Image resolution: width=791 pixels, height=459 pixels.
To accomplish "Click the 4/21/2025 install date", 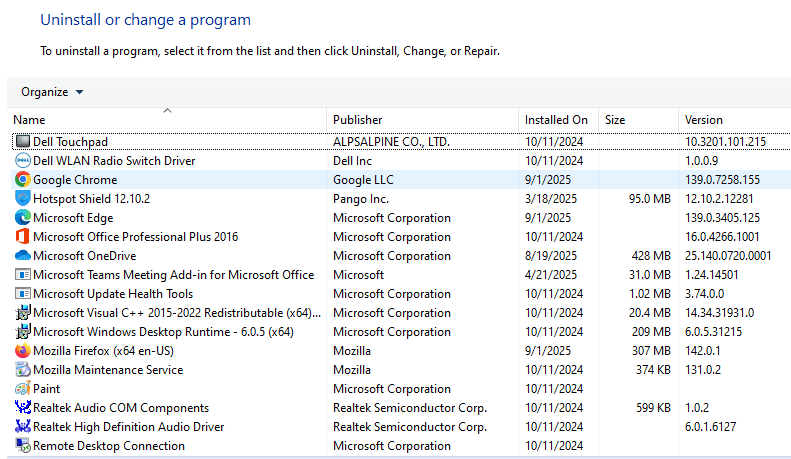I will coord(550,275).
